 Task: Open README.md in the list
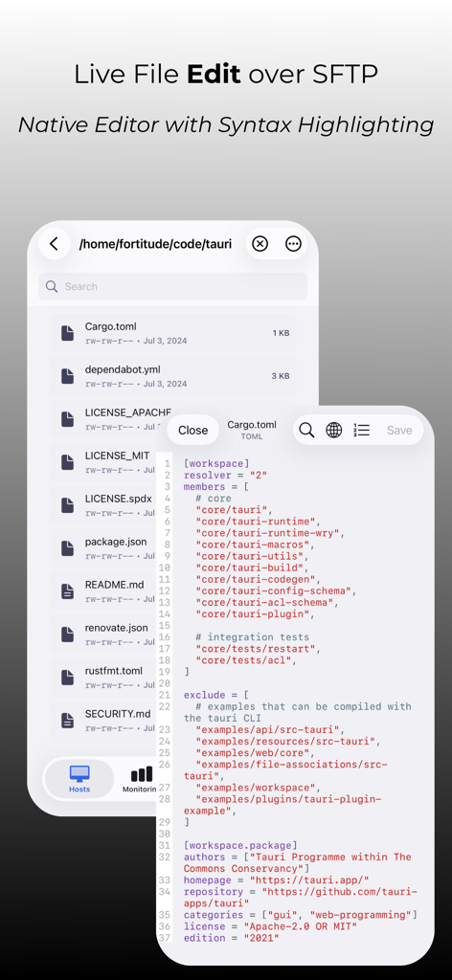click(103, 591)
